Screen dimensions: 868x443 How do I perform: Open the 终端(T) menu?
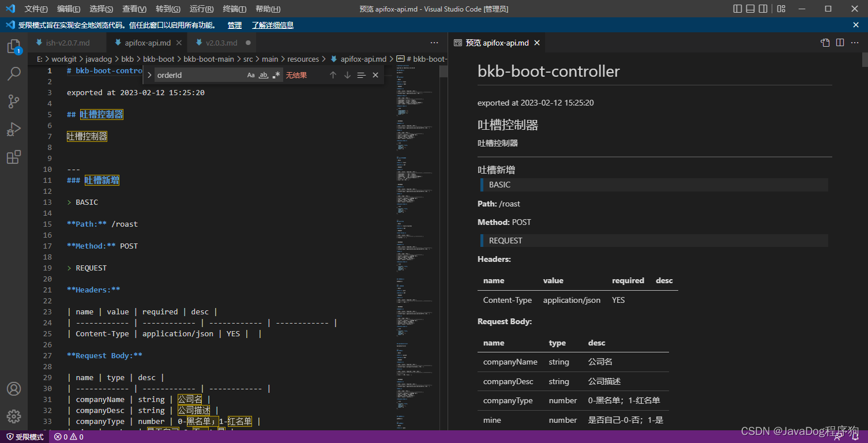coord(234,9)
